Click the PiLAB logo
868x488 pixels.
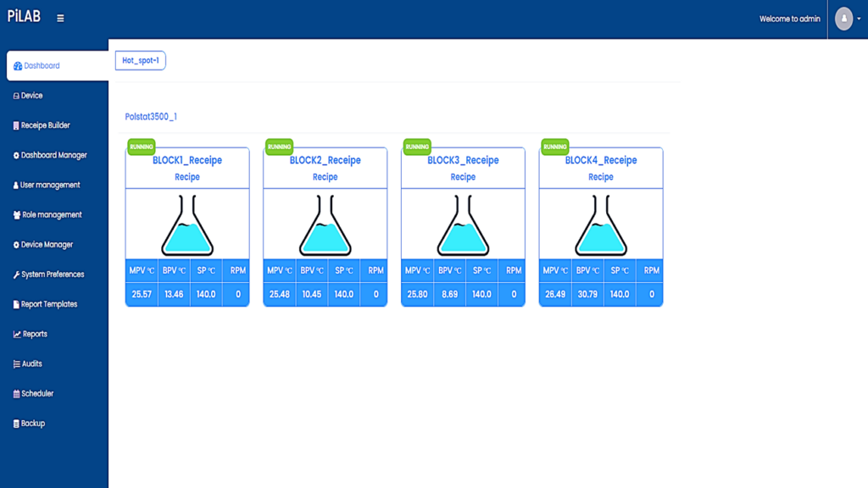[24, 18]
